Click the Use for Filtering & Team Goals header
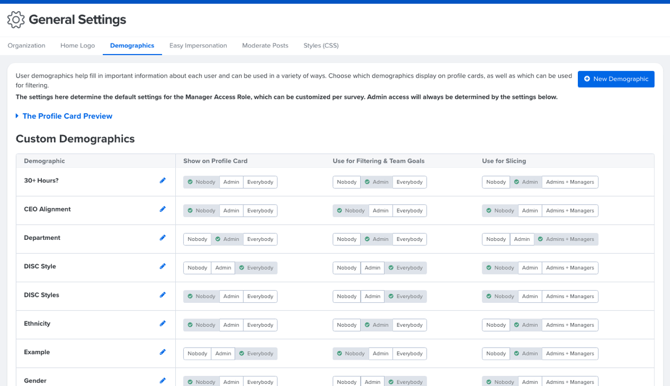 pos(379,161)
